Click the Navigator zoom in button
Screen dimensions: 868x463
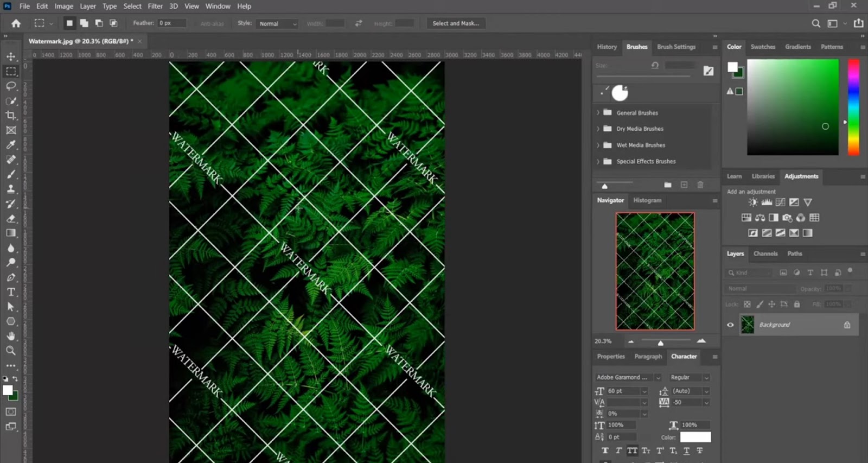point(701,341)
